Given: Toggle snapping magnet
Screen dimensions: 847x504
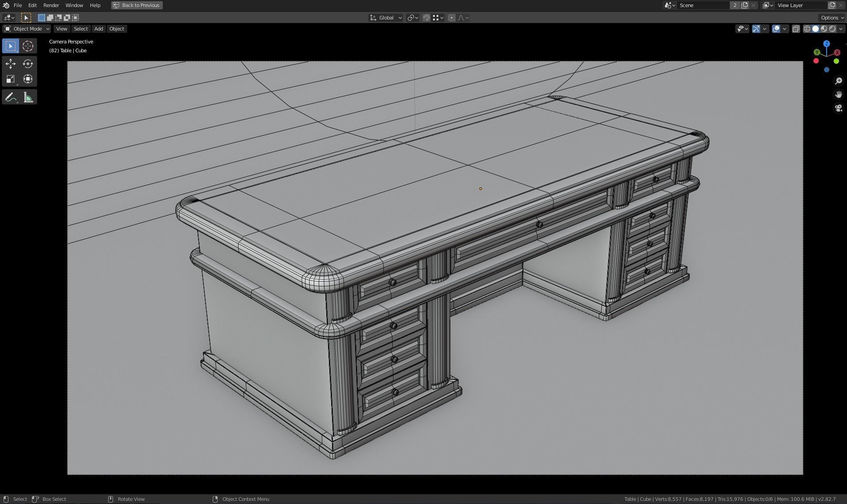Looking at the screenshot, I should [x=426, y=18].
